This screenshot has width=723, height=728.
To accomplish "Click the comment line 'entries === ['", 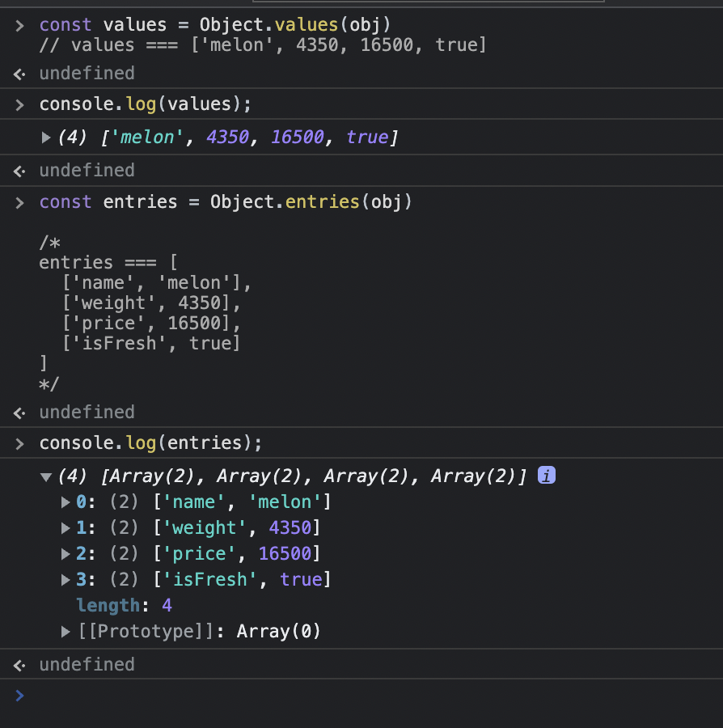I will coord(108,263).
